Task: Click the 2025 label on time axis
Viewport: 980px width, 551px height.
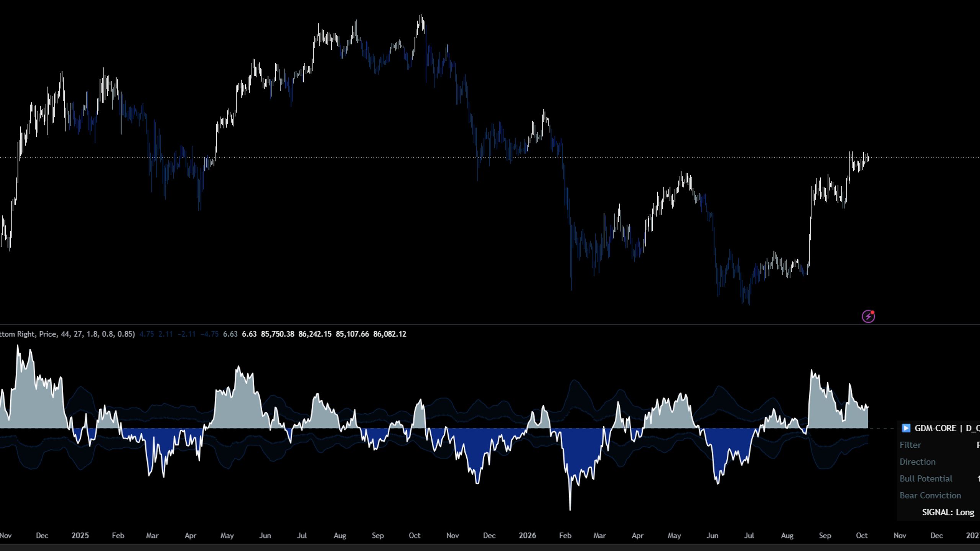Action: (80, 536)
